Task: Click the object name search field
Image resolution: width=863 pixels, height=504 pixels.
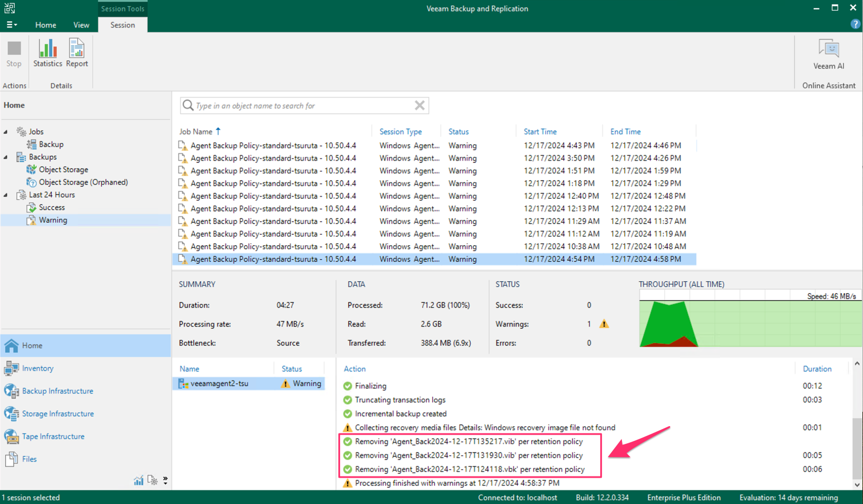Action: click(304, 105)
